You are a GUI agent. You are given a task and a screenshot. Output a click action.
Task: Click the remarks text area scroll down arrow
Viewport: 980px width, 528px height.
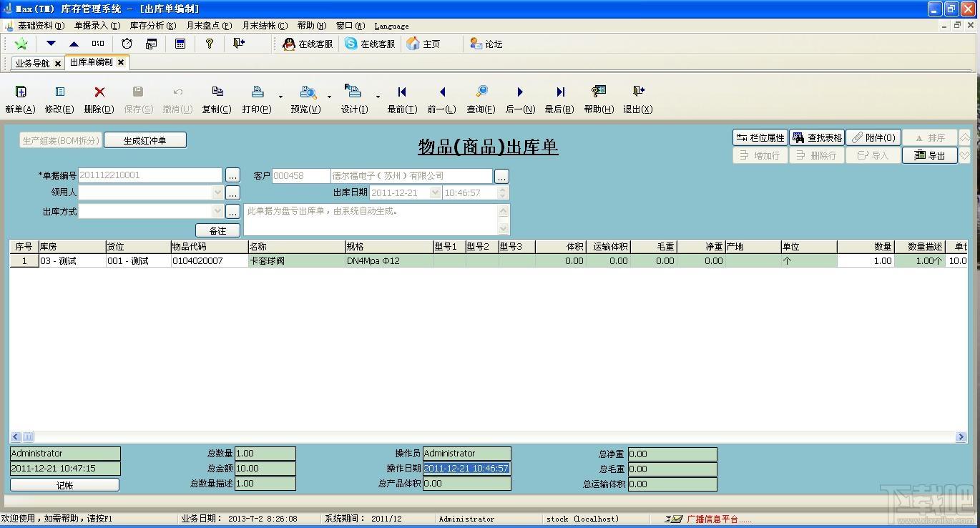pos(504,229)
